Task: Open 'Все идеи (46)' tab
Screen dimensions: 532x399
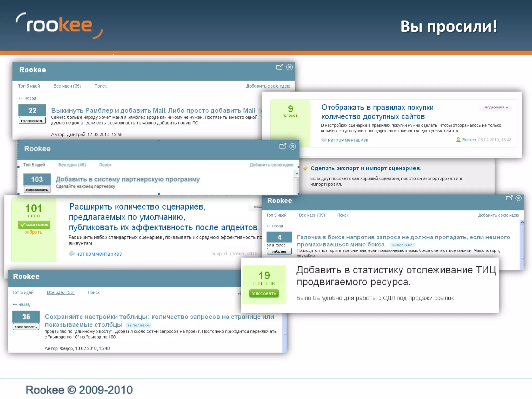Action: [x=72, y=165]
